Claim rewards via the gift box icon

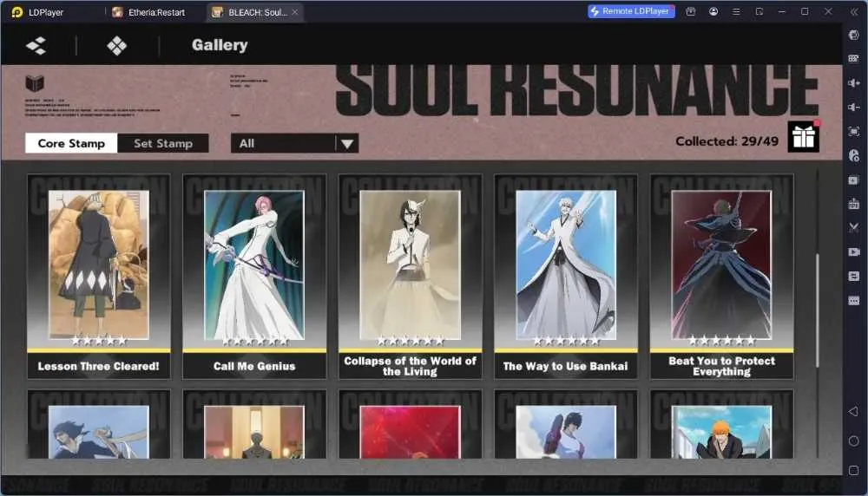(803, 137)
